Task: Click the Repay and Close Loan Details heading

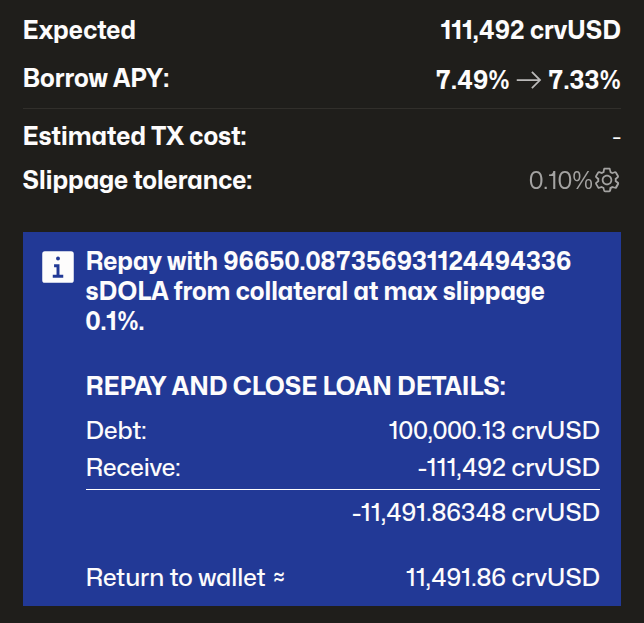Action: 296,387
